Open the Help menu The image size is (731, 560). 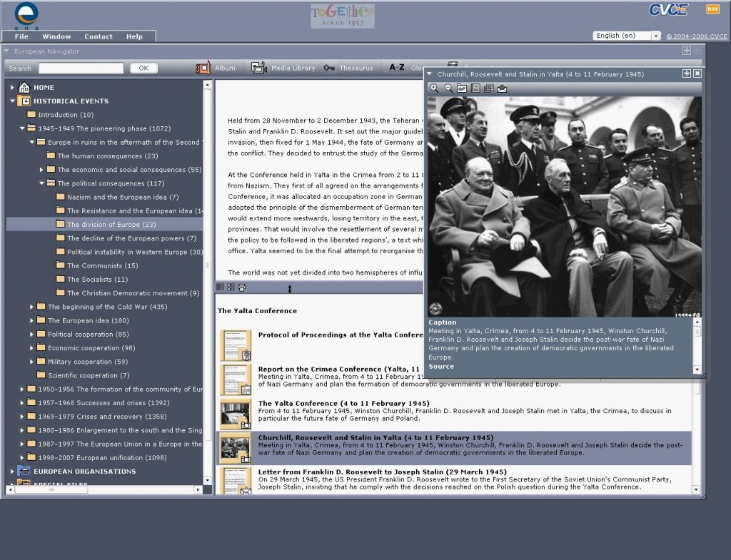pos(134,36)
